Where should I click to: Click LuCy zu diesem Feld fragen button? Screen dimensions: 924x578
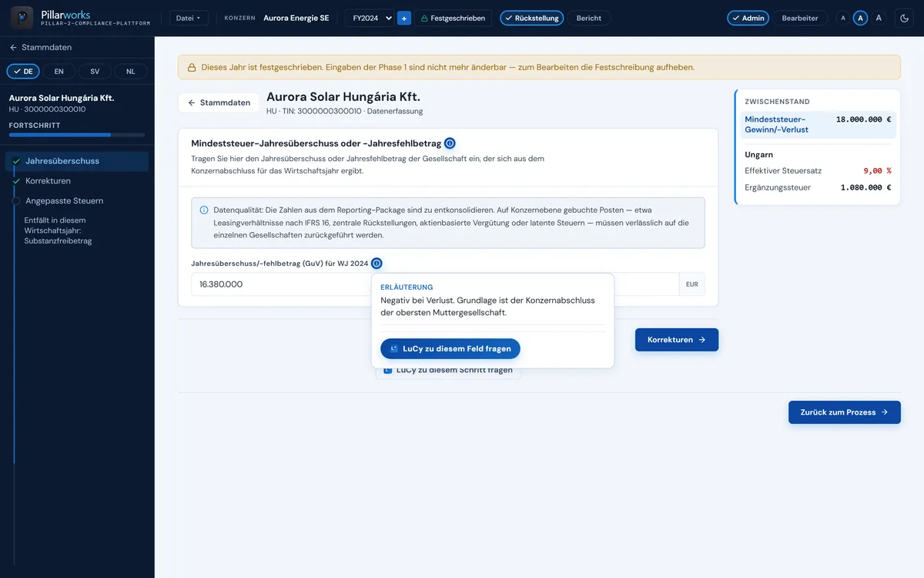pyautogui.click(x=450, y=348)
